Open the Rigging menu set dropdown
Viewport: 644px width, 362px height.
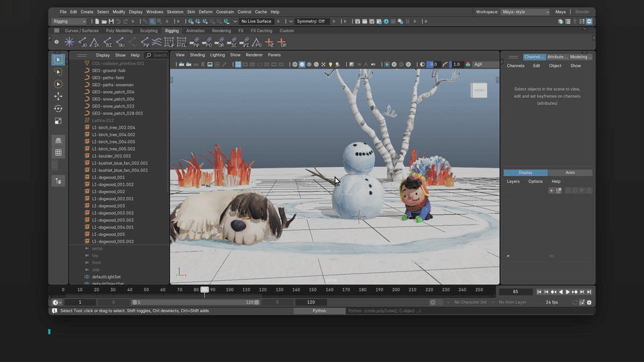69,21
